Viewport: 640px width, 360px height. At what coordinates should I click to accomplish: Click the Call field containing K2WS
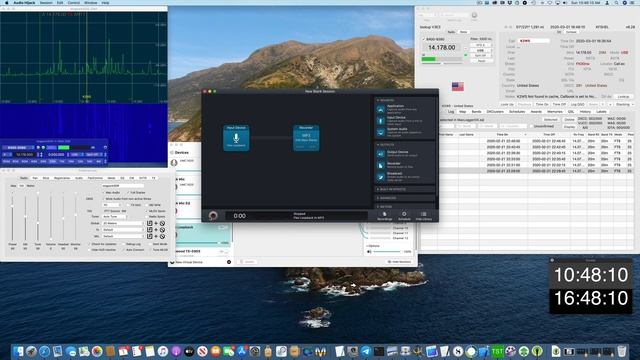point(534,41)
